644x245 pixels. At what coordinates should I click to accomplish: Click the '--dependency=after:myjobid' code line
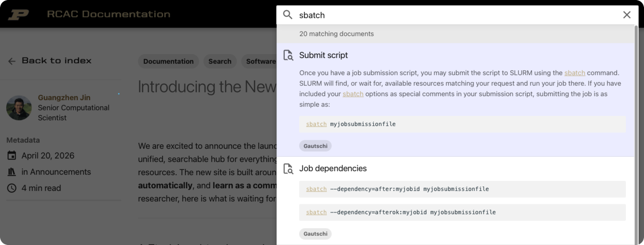[463, 189]
